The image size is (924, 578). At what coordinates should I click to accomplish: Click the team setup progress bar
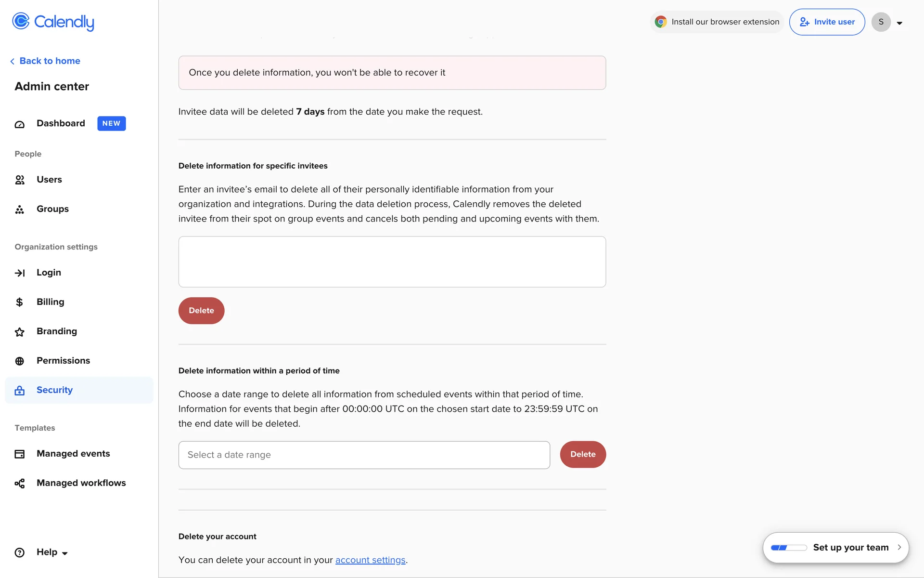point(788,548)
